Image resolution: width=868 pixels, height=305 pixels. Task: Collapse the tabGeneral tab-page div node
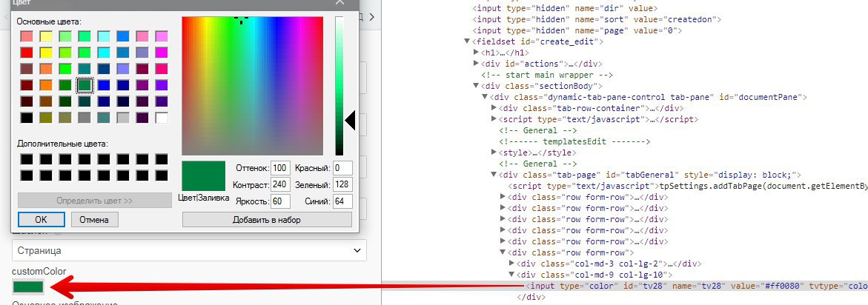point(494,175)
